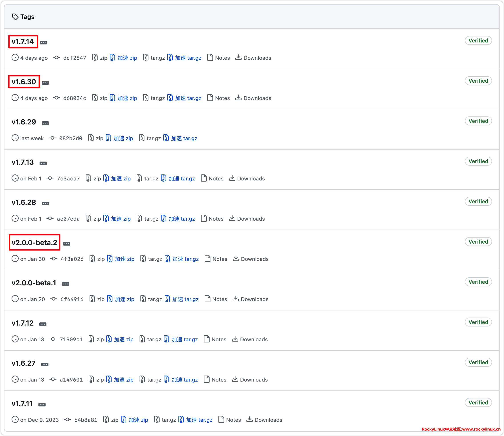Toggle the ellipsis message for v1.6.27
504x436 pixels.
[x=45, y=364]
